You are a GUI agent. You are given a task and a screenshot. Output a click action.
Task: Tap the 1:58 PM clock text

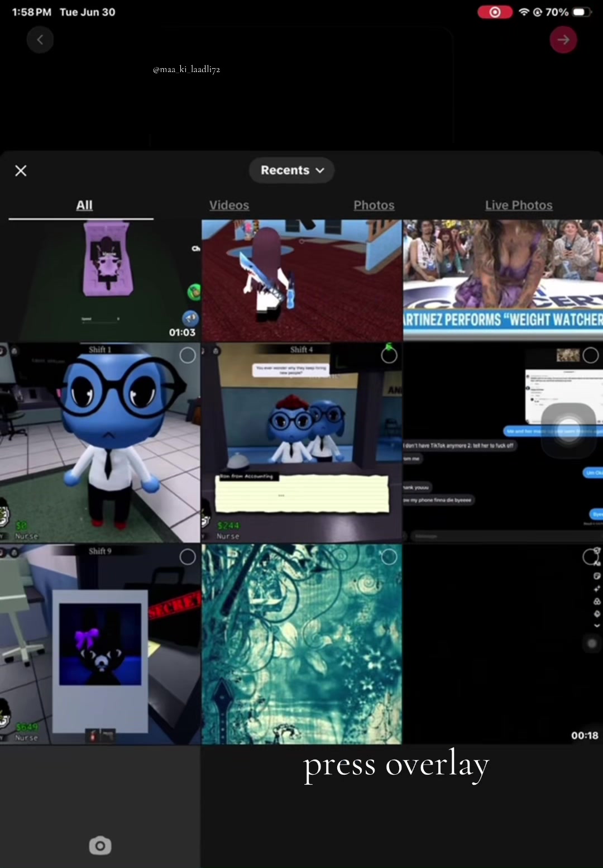pyautogui.click(x=32, y=12)
